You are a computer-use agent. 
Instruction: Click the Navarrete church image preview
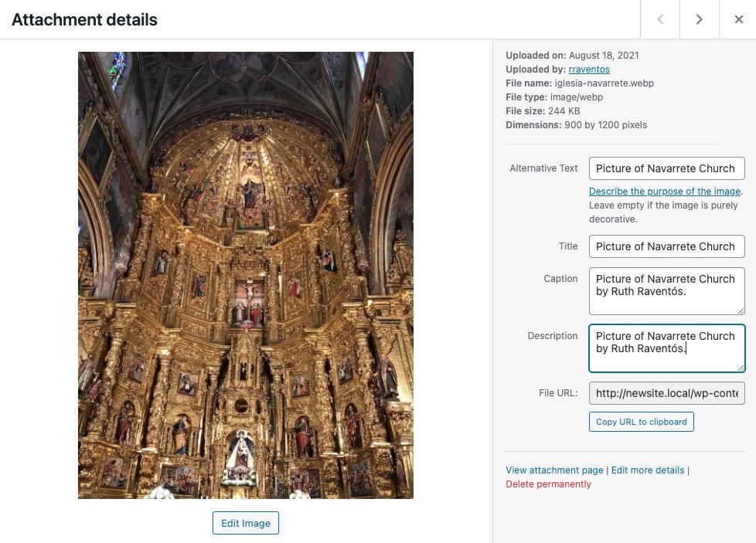pyautogui.click(x=245, y=275)
